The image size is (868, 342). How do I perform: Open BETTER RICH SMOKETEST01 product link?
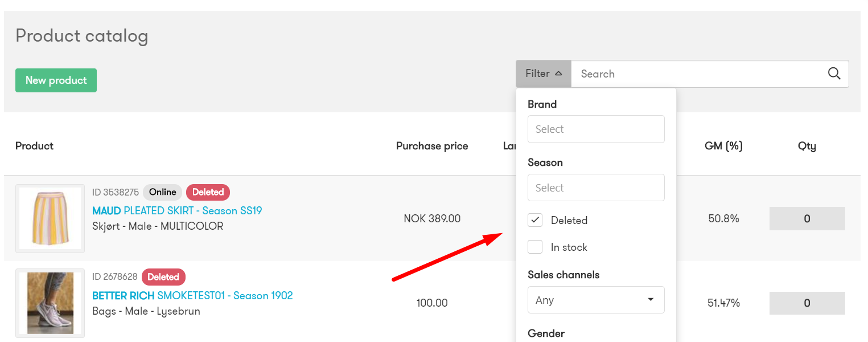tap(192, 296)
